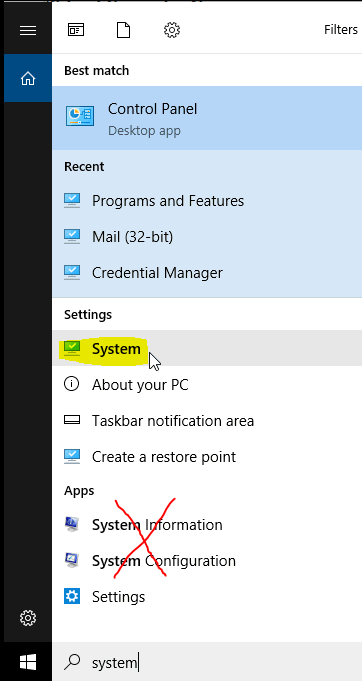The image size is (362, 681).
Task: Open the hamburger menu icon
Action: 28,30
